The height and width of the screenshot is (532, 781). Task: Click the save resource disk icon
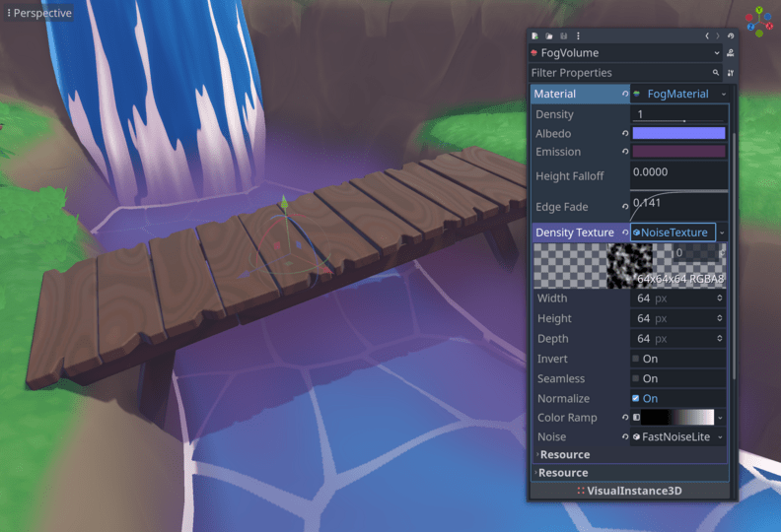point(563,35)
